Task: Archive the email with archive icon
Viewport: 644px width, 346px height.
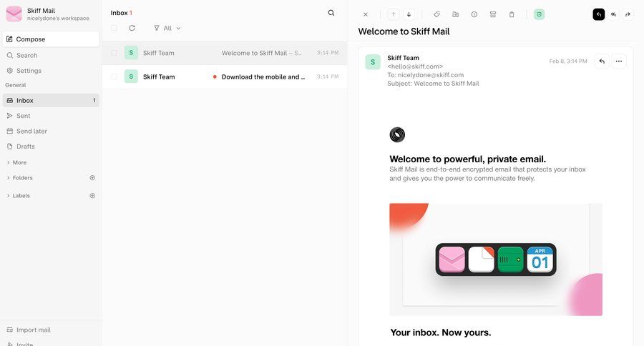Action: click(x=493, y=14)
